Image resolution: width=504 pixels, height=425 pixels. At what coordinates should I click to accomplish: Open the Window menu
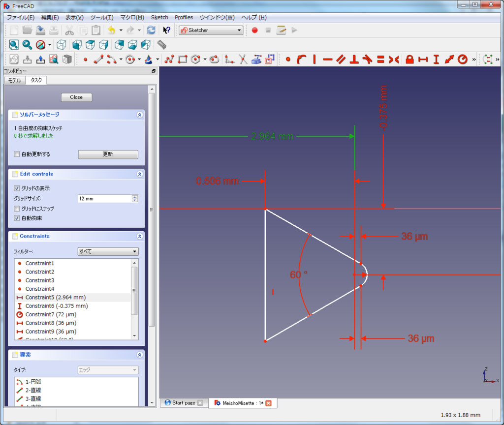point(217,17)
